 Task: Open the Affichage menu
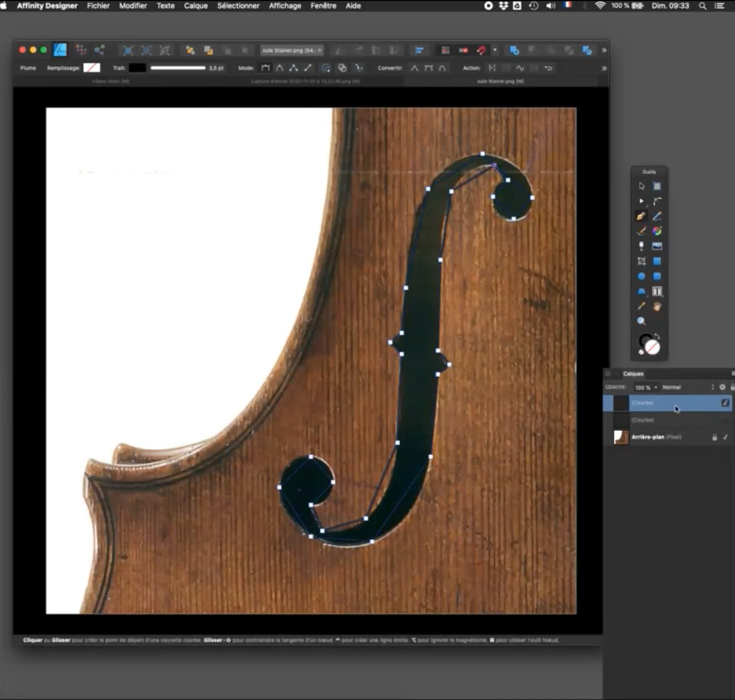285,6
